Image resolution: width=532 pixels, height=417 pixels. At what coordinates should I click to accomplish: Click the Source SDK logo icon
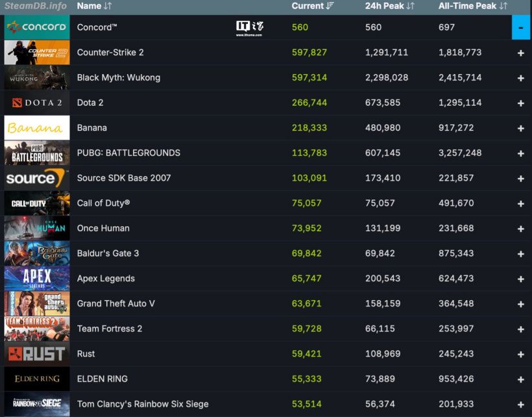tap(36, 178)
